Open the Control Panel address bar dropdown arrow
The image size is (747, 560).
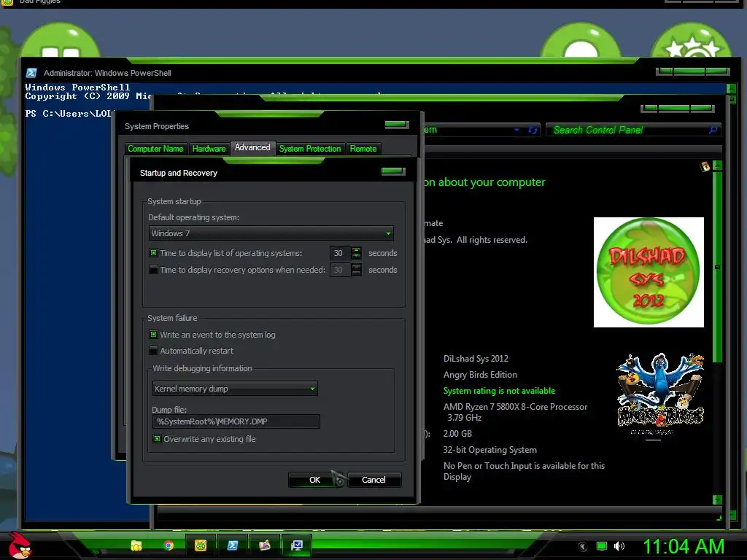[516, 130]
